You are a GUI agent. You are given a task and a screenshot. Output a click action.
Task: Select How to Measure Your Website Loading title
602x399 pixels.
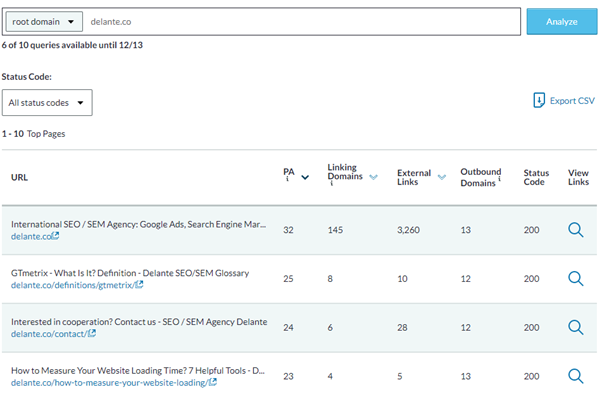point(137,371)
